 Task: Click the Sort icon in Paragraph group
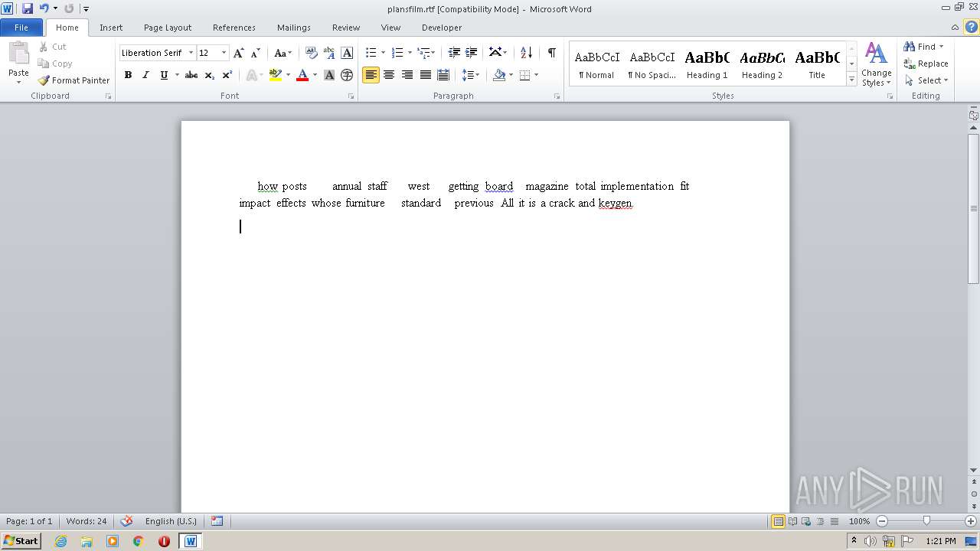(526, 53)
